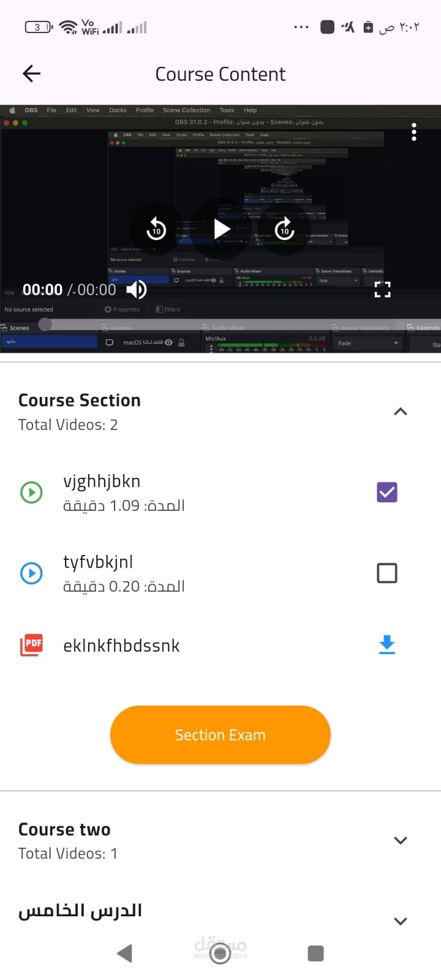Image resolution: width=441 pixels, height=980 pixels.
Task: Open the three-dot video options menu
Action: [414, 132]
